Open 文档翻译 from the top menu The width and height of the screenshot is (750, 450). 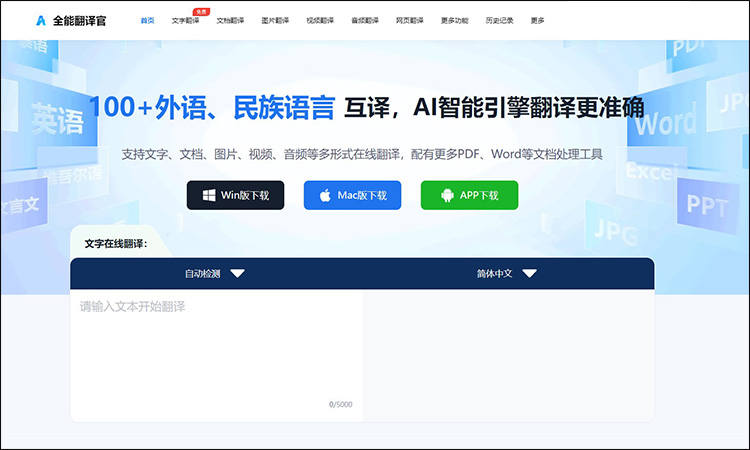point(230,20)
